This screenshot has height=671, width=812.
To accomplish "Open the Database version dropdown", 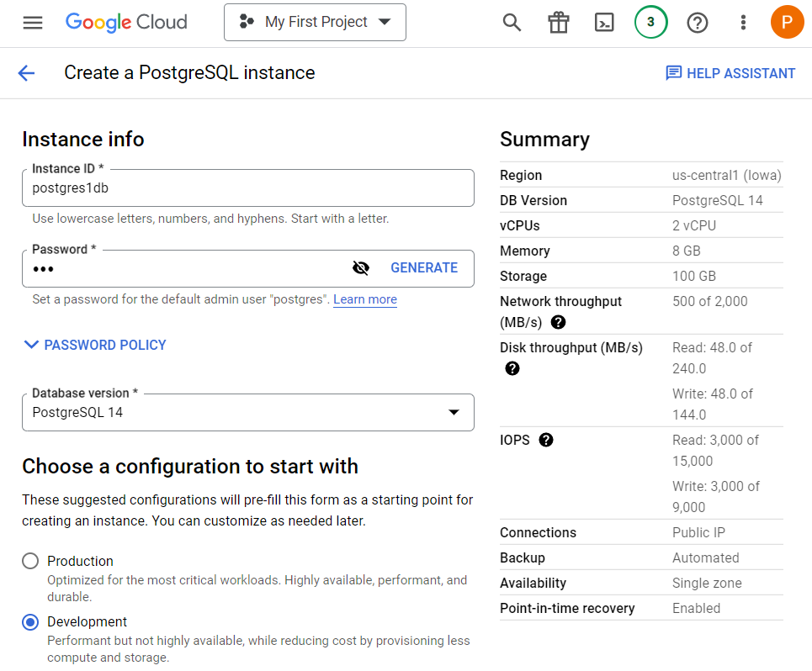I will pyautogui.click(x=248, y=412).
